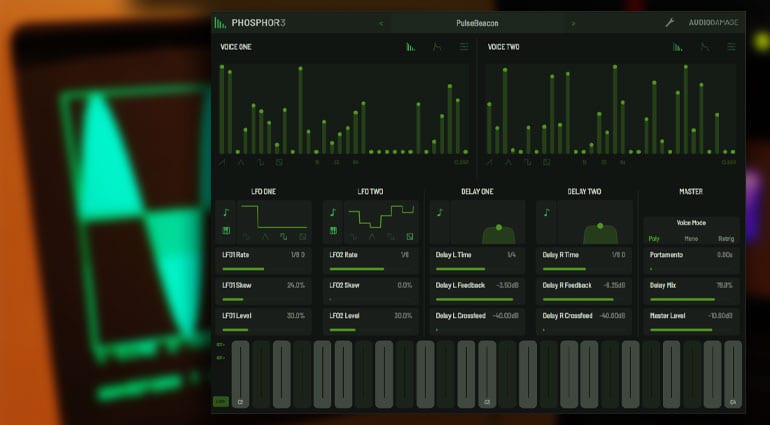
Task: Toggle LFO Two key retrigger icon
Action: tap(333, 230)
